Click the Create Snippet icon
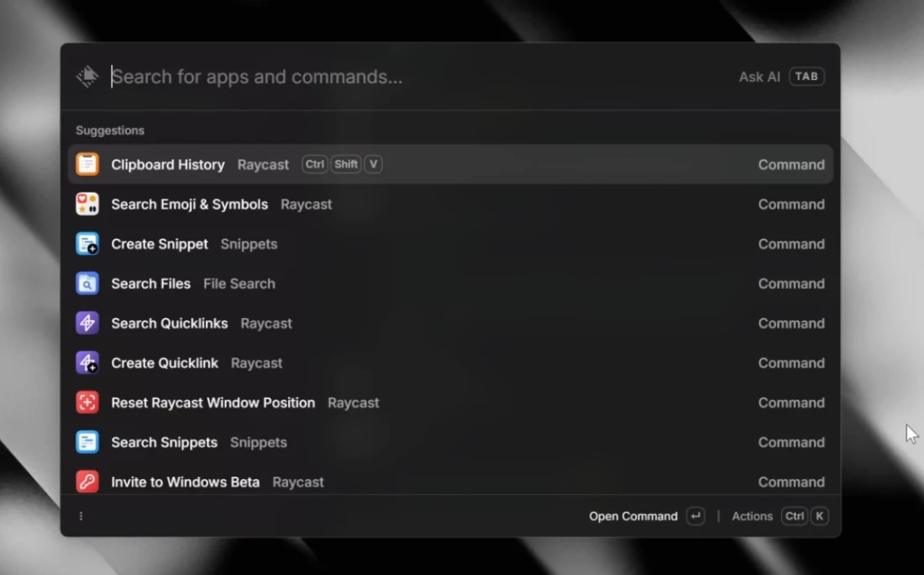Screen dimensions: 924x575 [87, 244]
